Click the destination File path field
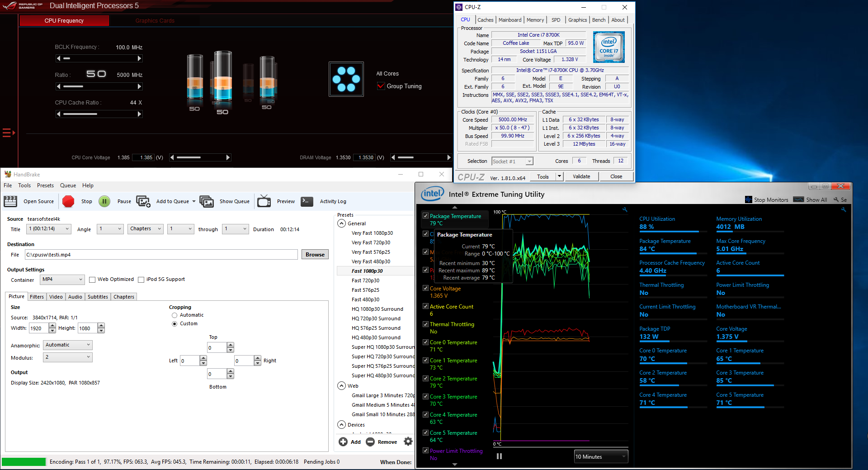This screenshot has width=868, height=470. tap(161, 255)
